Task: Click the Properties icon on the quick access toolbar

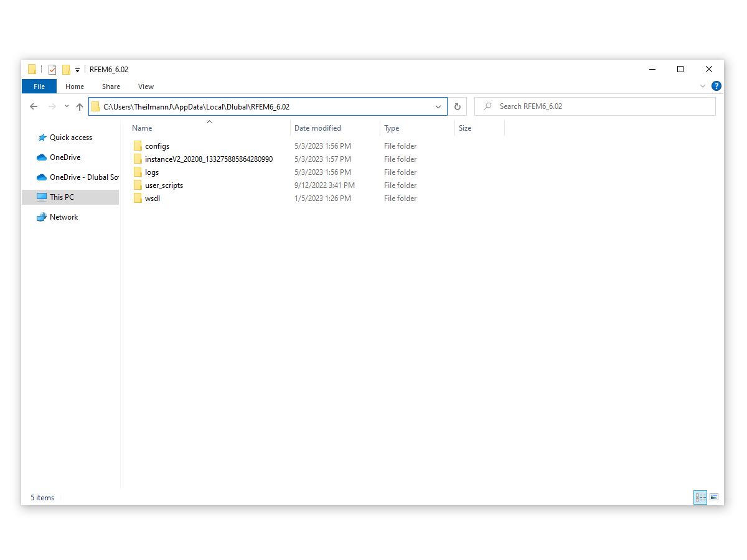Action: [52, 69]
